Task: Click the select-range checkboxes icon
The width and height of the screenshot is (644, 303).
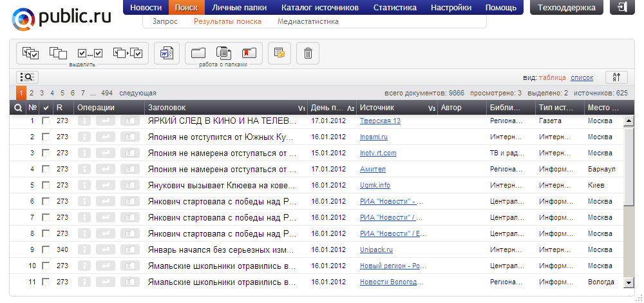Action: [x=90, y=53]
